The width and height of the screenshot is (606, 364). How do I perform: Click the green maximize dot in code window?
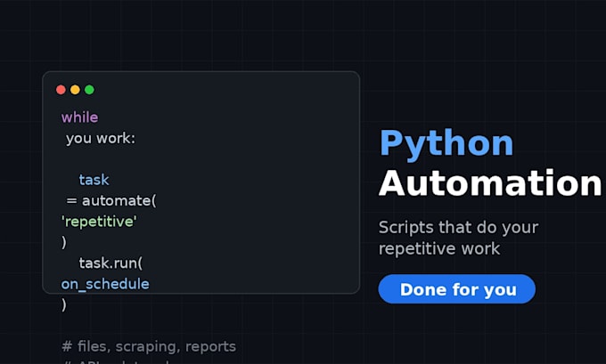tap(89, 90)
